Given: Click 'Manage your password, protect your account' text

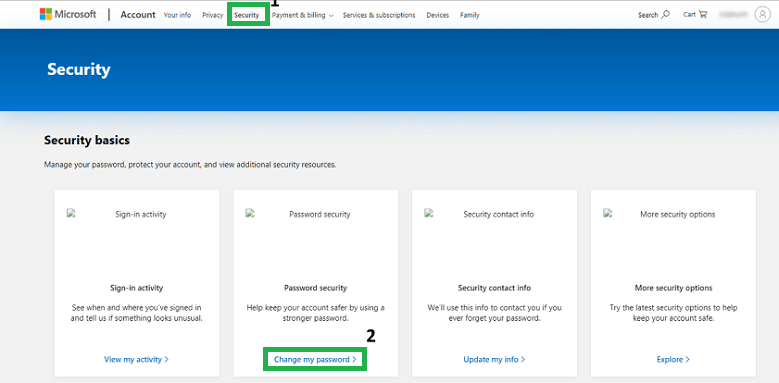Looking at the screenshot, I should [190, 164].
